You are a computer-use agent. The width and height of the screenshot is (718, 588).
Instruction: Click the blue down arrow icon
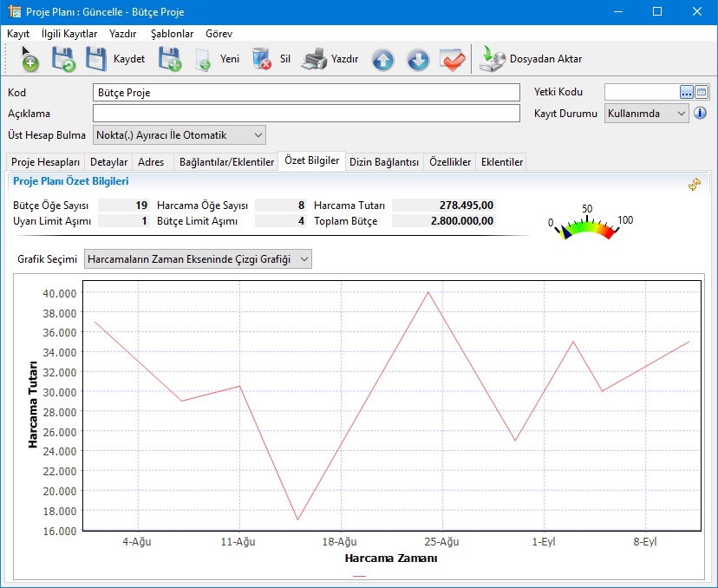pyautogui.click(x=417, y=59)
